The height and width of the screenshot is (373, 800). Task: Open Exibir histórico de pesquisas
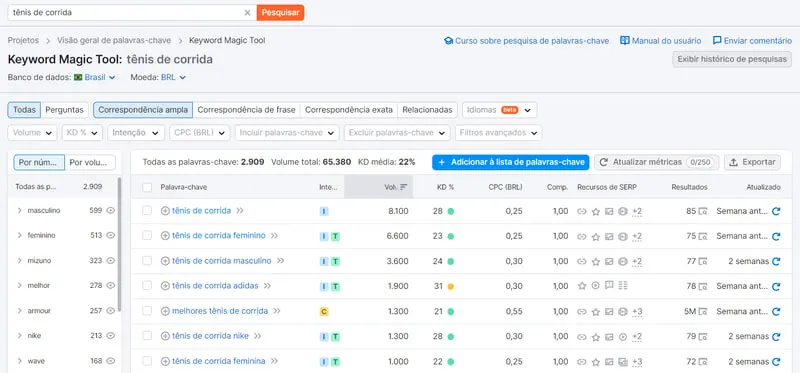pos(732,59)
